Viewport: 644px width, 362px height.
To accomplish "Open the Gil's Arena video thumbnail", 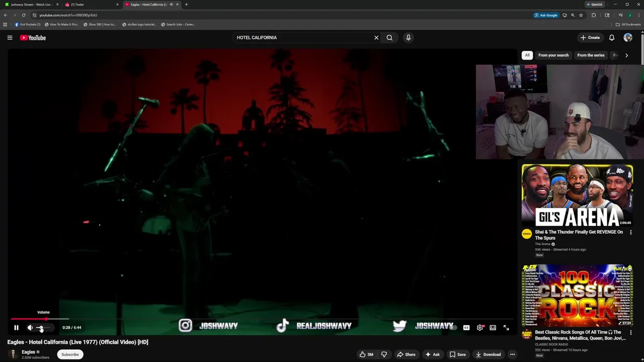I will point(577,195).
